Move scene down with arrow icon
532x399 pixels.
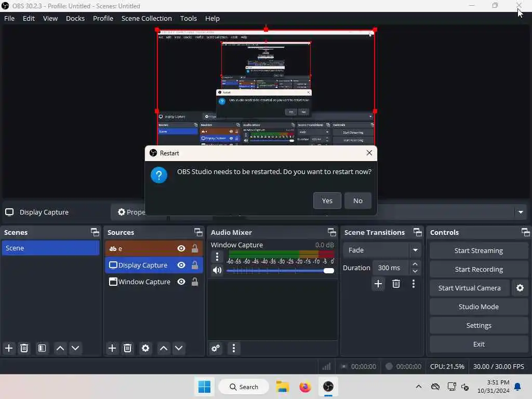pos(75,348)
